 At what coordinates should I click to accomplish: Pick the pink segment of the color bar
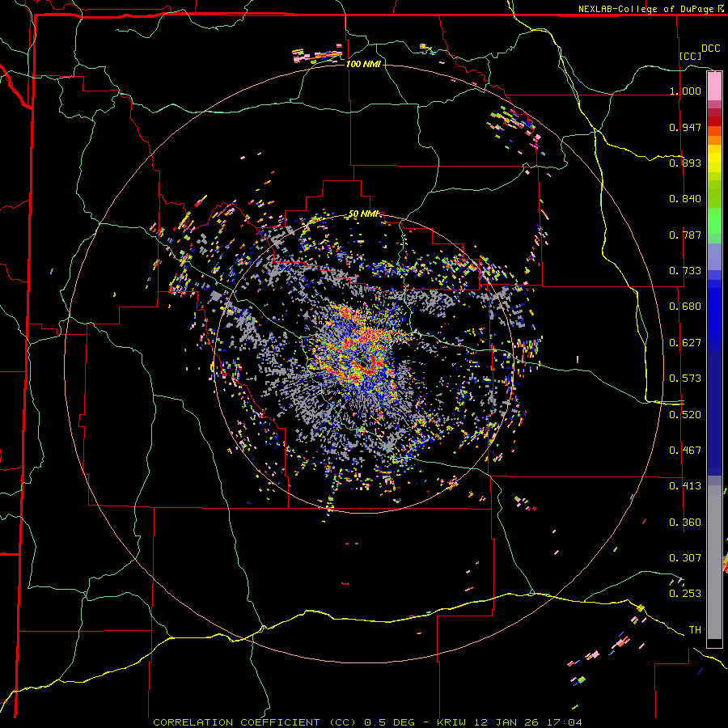[714, 87]
